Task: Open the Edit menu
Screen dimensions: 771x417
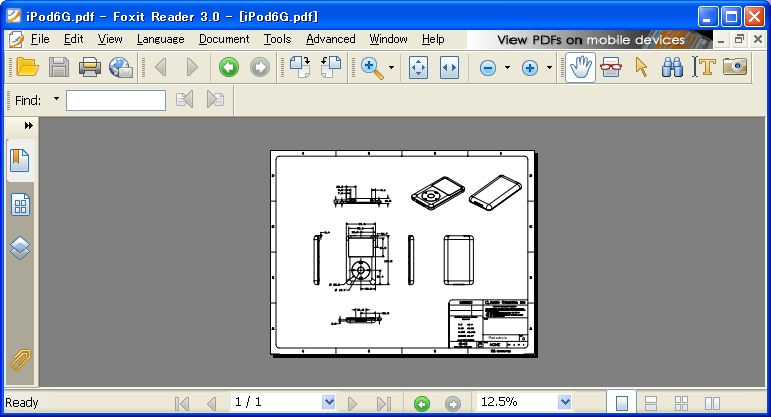Action: (x=73, y=39)
